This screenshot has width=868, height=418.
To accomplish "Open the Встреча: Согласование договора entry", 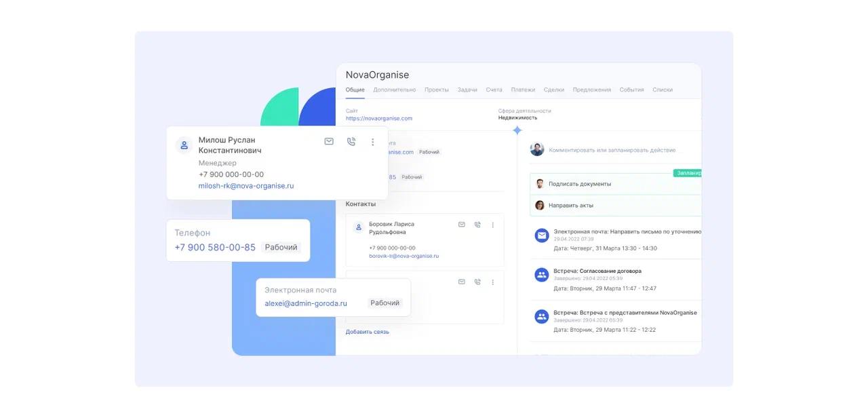I will point(597,271).
